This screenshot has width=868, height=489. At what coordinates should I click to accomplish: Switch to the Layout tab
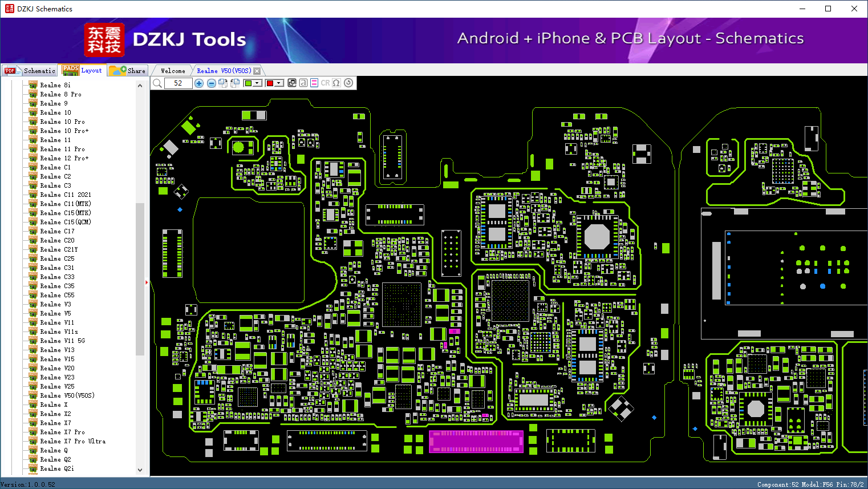click(x=83, y=70)
